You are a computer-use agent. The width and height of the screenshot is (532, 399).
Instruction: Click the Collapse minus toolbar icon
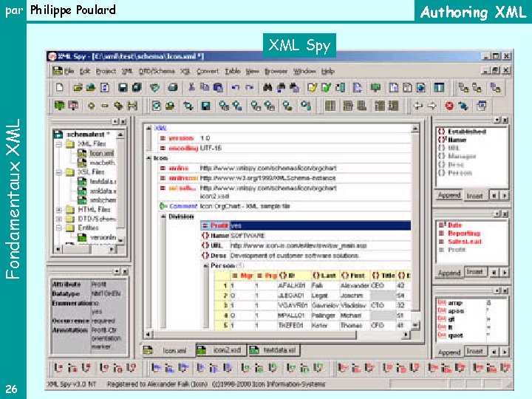click(104, 106)
